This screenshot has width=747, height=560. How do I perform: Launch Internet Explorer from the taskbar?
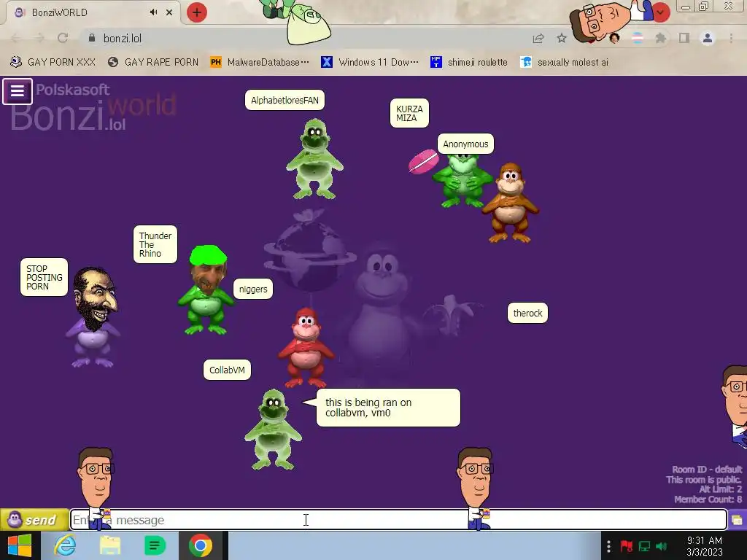point(65,545)
